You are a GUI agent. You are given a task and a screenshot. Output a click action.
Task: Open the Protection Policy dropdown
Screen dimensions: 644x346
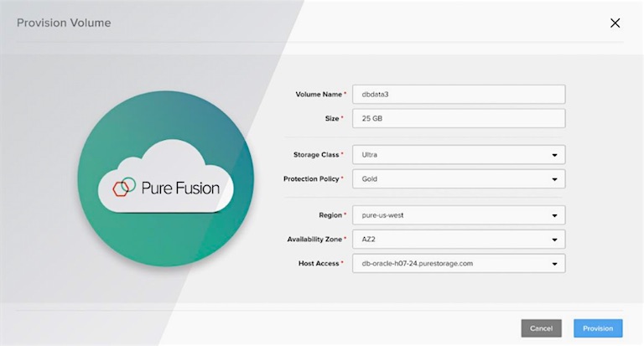click(459, 179)
